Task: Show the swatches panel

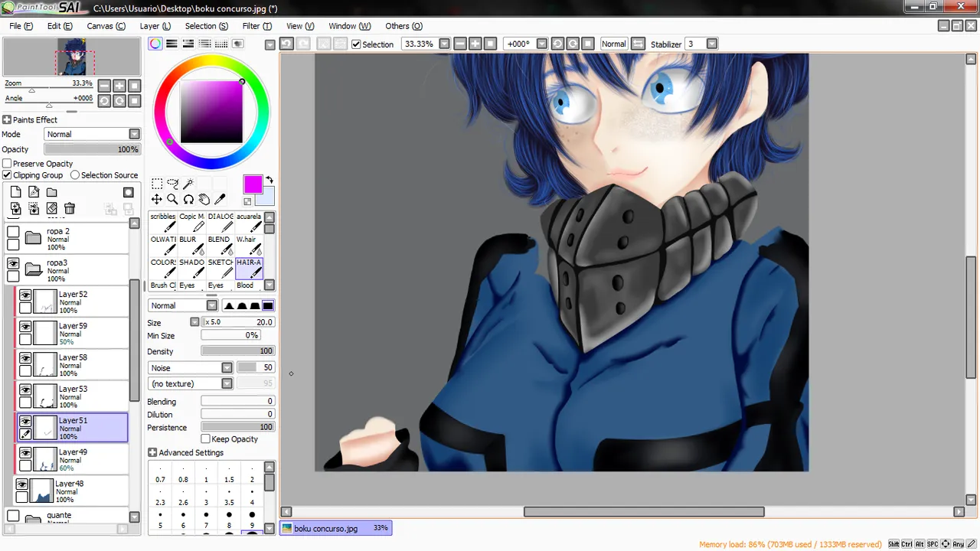Action: pos(222,44)
